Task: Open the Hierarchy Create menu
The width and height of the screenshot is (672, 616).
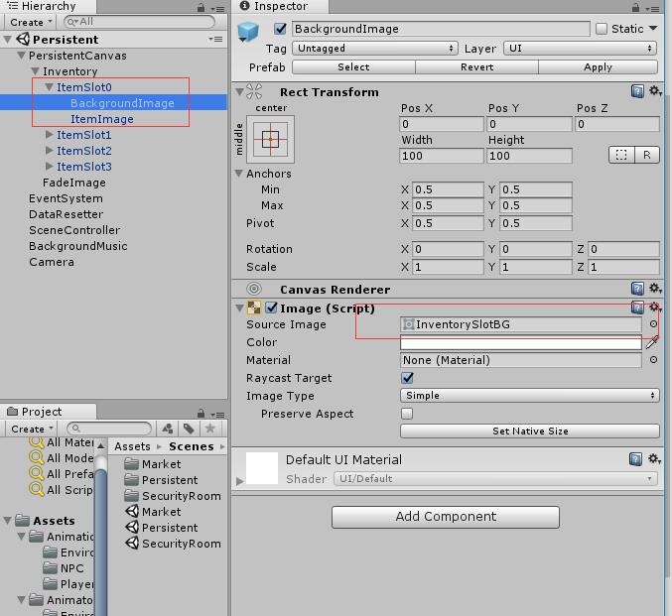Action: [31, 22]
